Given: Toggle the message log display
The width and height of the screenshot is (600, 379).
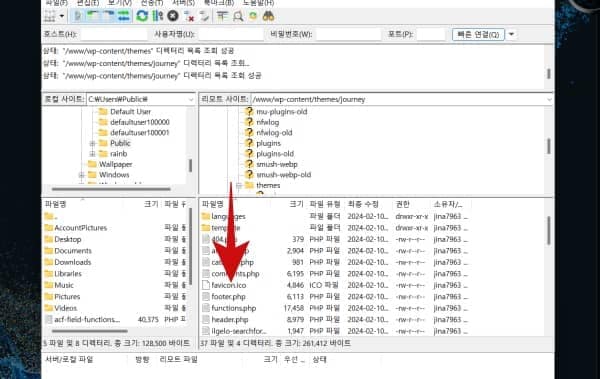Looking at the screenshot, I should coord(78,16).
